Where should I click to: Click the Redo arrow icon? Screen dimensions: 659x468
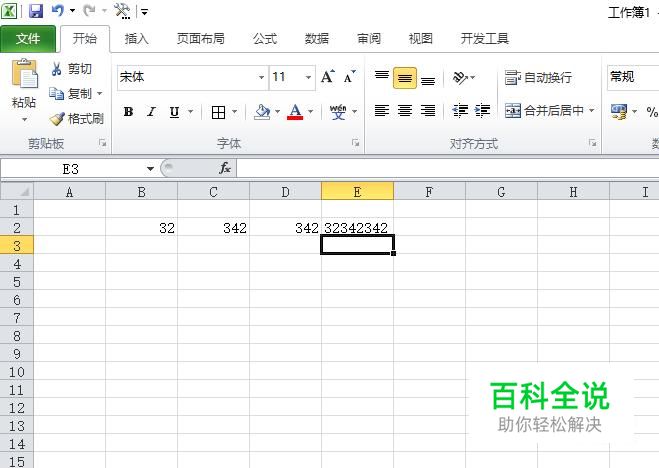click(89, 11)
